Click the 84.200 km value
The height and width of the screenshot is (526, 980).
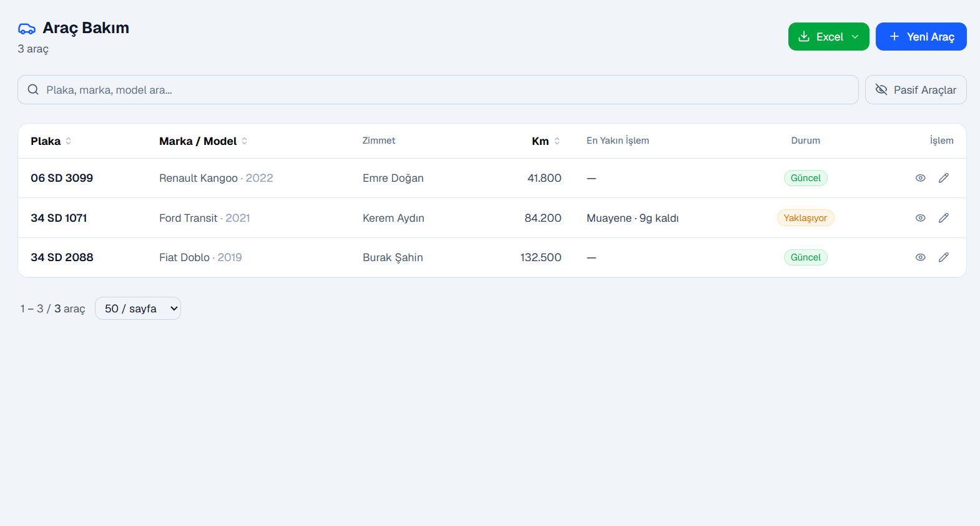coord(543,218)
